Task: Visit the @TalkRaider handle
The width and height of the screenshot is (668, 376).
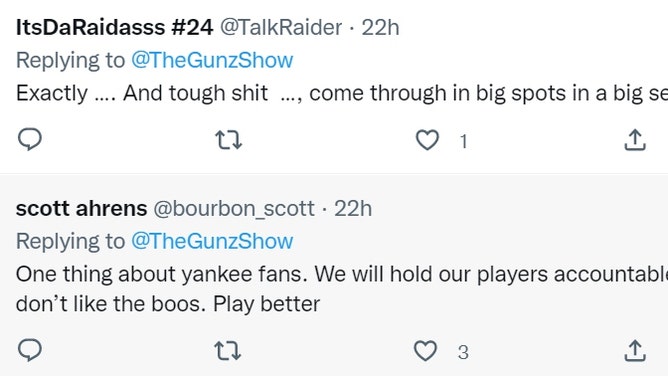Action: click(x=281, y=28)
